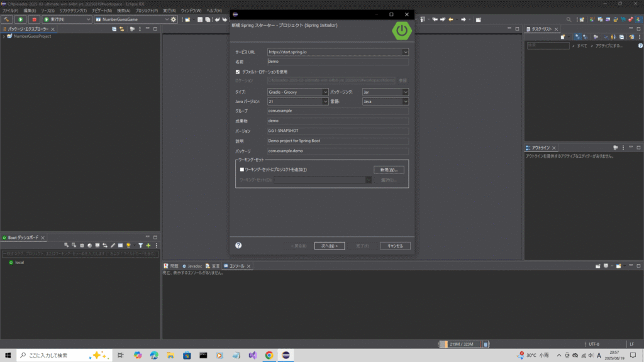The height and width of the screenshot is (362, 644).
Task: Open the launch configuration settings gear
Action: tap(174, 19)
